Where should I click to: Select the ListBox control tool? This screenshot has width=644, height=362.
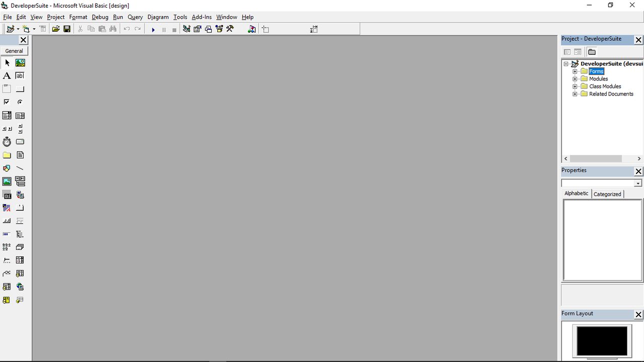(x=20, y=116)
